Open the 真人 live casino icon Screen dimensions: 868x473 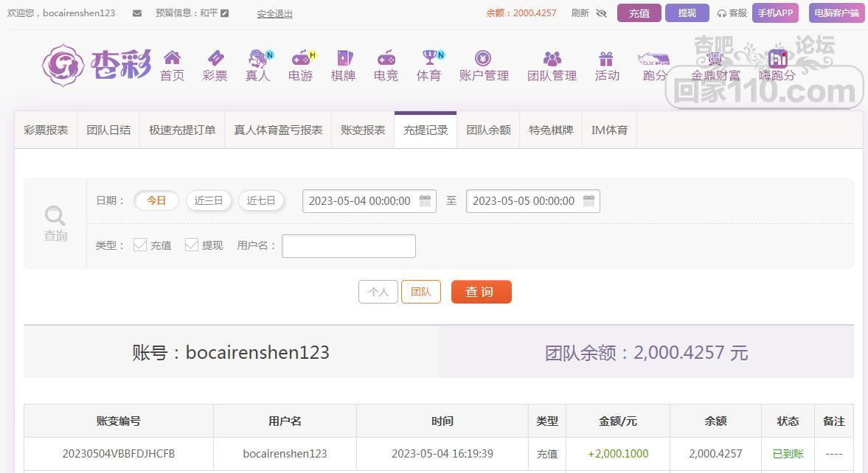pos(257,59)
